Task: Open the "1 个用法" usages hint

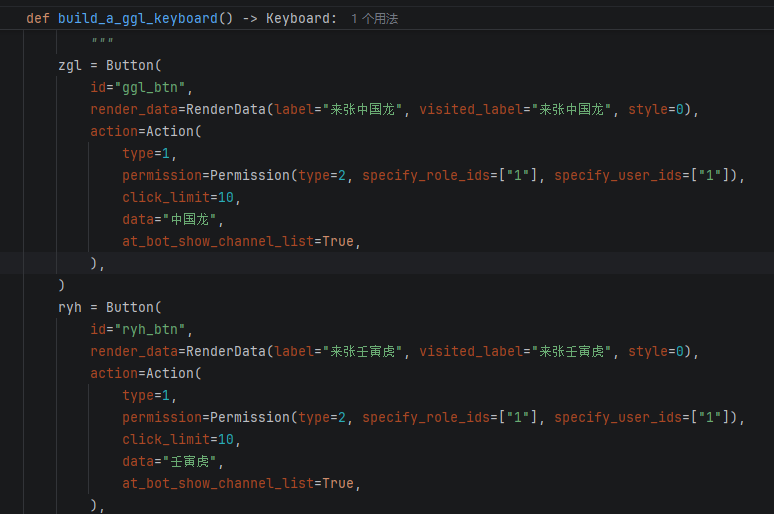Action: pos(374,19)
